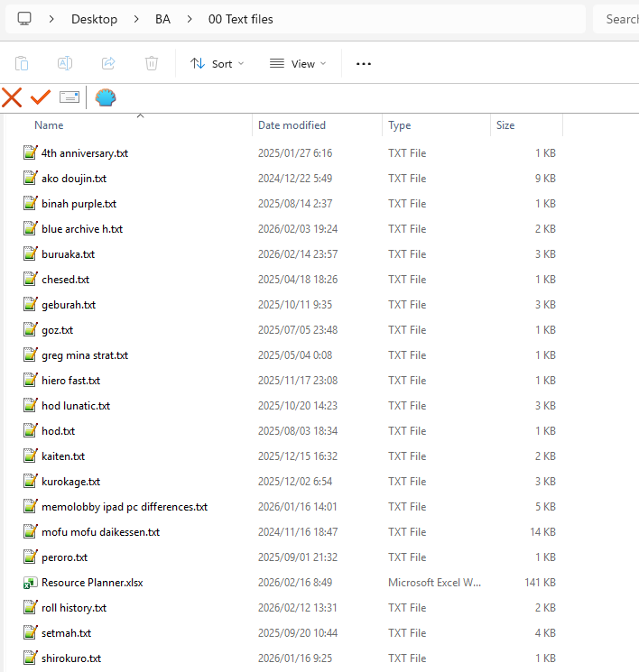639x672 pixels.
Task: Click the 9 KB size cell
Action: click(x=545, y=179)
